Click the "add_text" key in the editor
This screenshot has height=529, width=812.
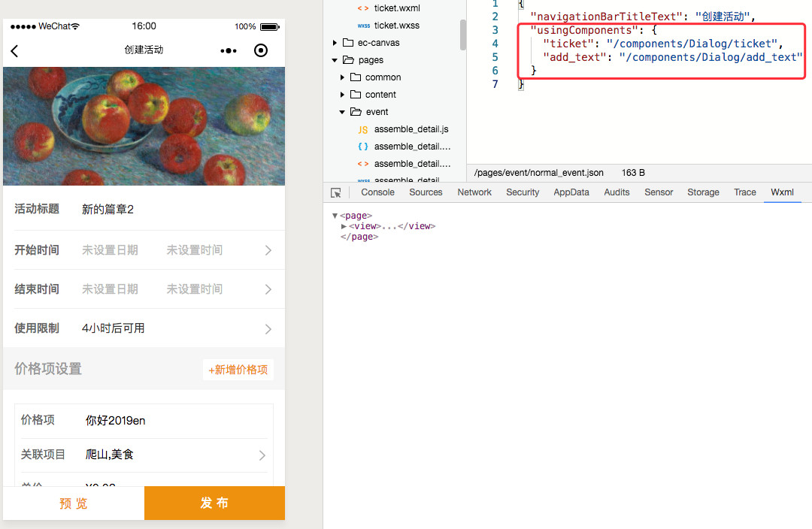574,57
